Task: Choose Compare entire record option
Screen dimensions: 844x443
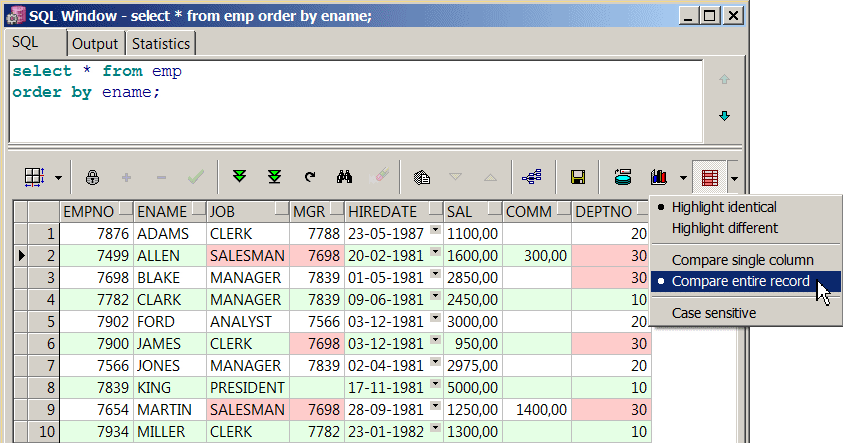Action: pyautogui.click(x=740, y=282)
